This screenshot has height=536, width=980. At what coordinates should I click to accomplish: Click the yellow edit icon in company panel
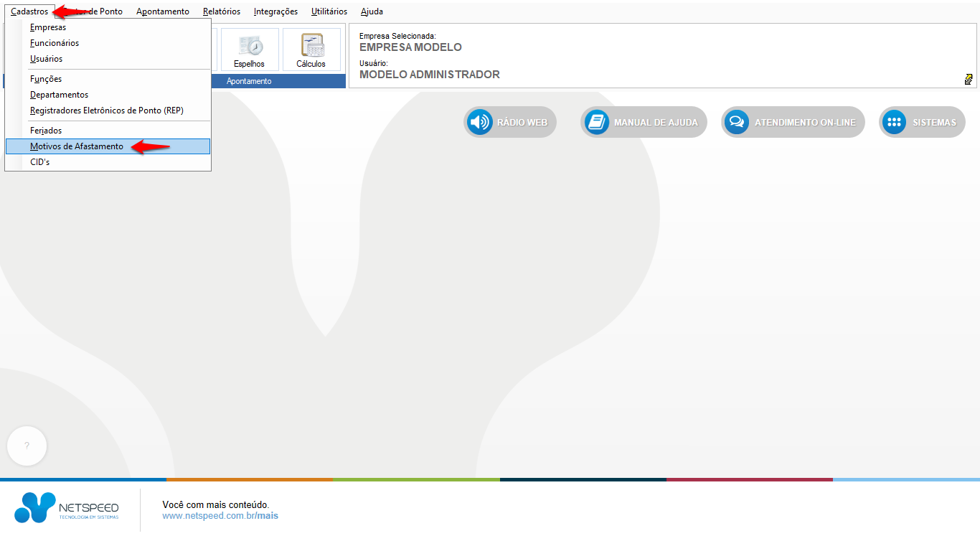[x=969, y=79]
